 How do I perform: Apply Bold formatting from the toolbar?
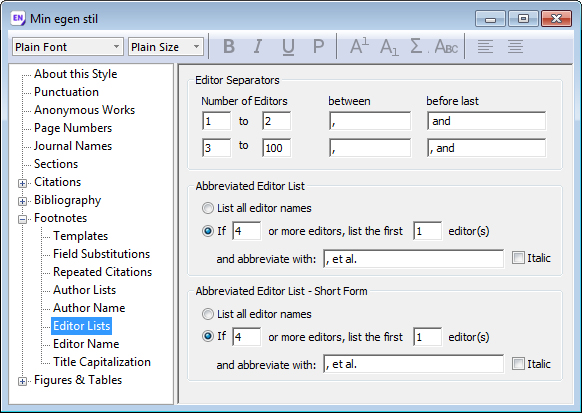pyautogui.click(x=229, y=47)
